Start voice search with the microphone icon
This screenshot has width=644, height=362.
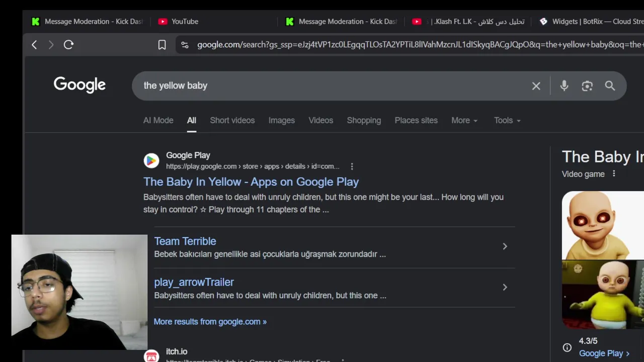point(564,86)
